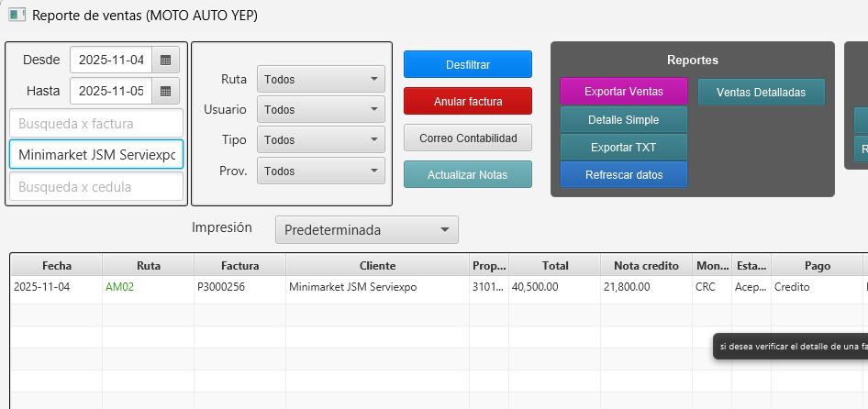Image resolution: width=868 pixels, height=409 pixels.
Task: Sort table by the Total column header
Action: click(554, 266)
